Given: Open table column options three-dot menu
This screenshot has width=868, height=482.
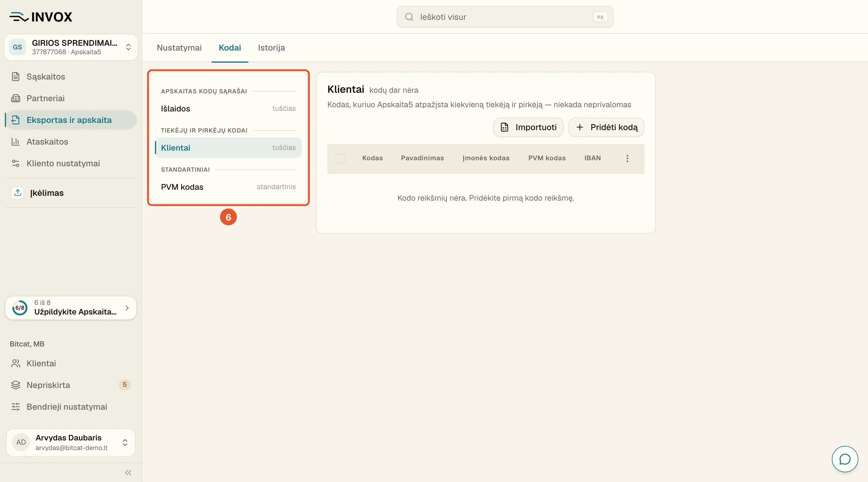Looking at the screenshot, I should 627,158.
